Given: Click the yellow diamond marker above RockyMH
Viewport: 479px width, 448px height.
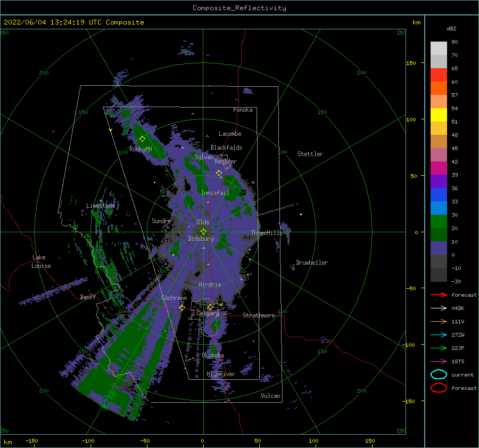Looking at the screenshot, I should [x=142, y=139].
